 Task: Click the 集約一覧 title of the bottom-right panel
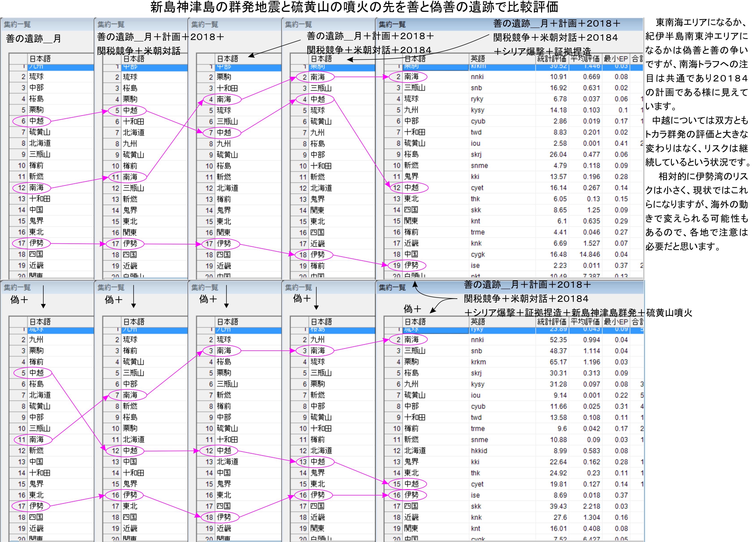click(392, 288)
